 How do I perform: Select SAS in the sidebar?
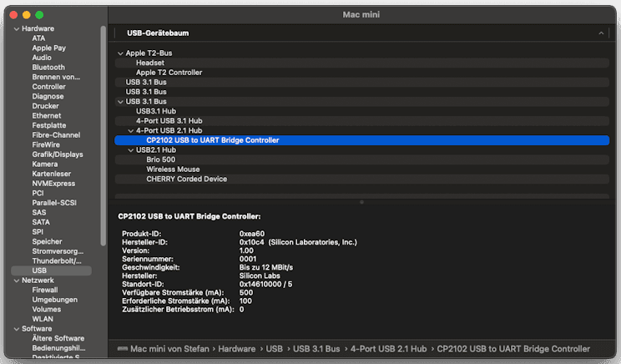coord(38,213)
